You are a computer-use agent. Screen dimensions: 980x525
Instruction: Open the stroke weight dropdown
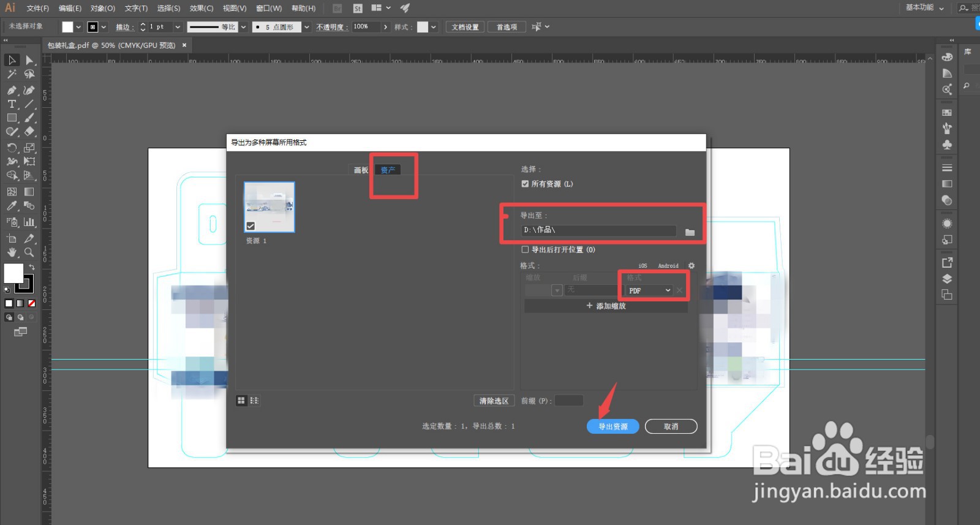coord(178,27)
